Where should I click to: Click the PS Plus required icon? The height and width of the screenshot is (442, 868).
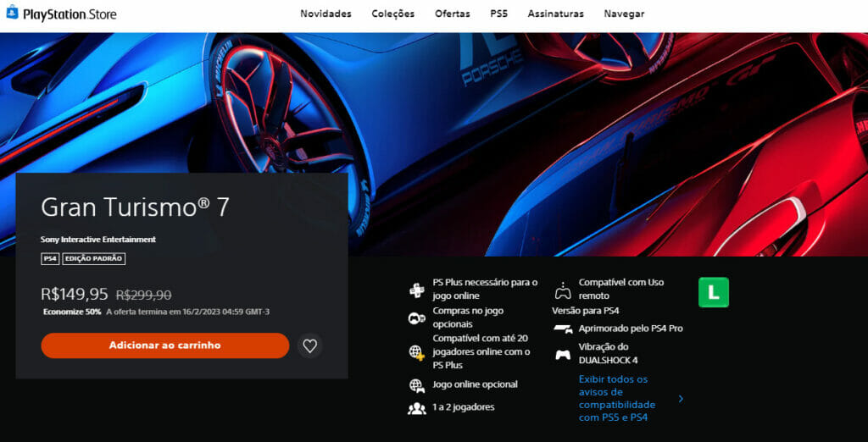click(x=416, y=290)
